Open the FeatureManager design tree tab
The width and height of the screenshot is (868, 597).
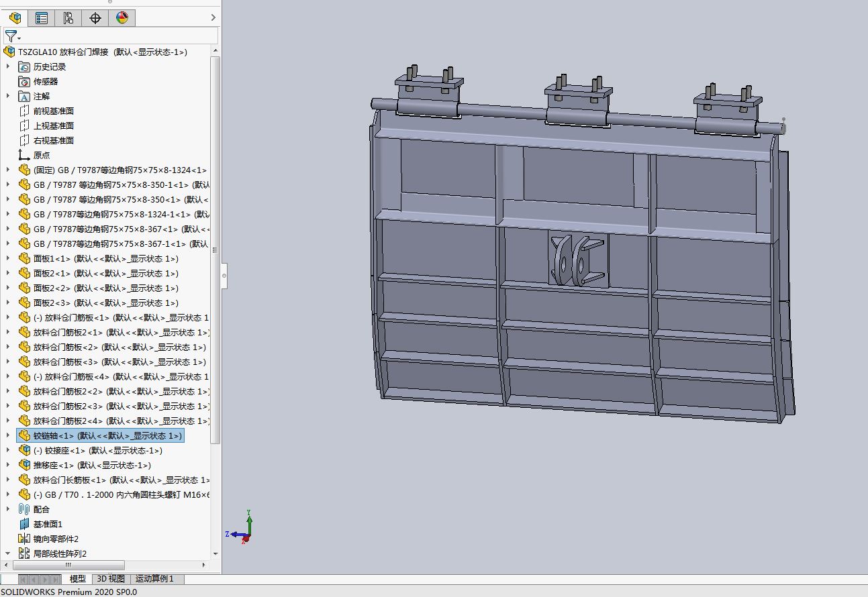[x=15, y=18]
